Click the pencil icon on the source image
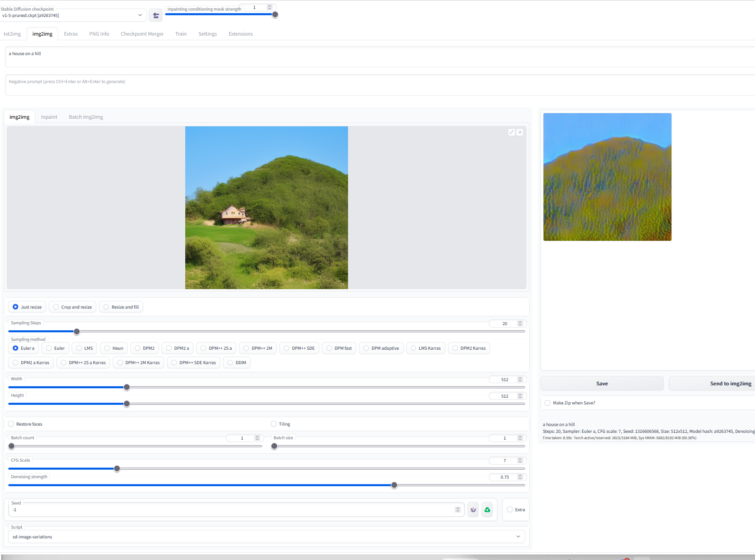 [511, 132]
